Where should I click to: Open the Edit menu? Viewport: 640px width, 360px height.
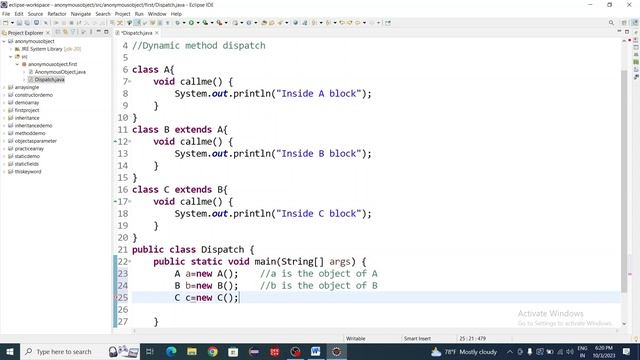(x=19, y=14)
